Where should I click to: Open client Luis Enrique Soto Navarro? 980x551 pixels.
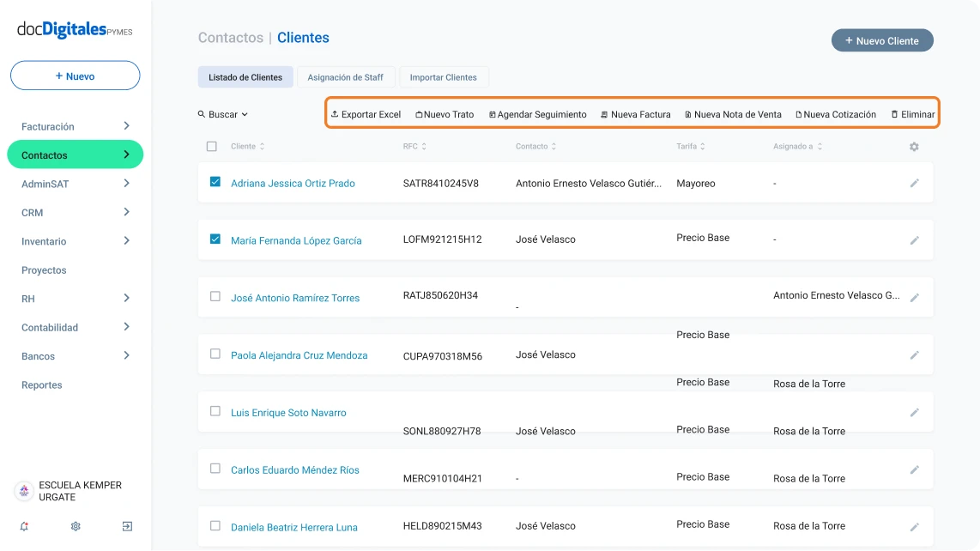pos(288,413)
